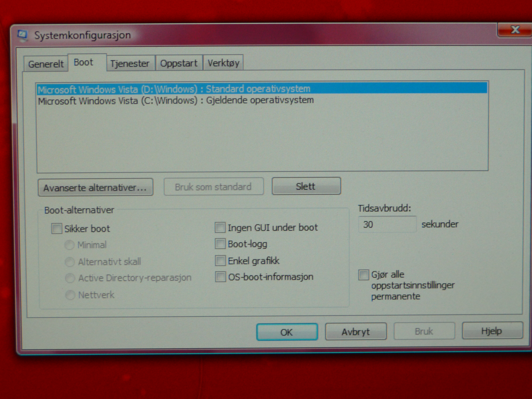Choose the Alternativt skall radio option
Viewport: 532px width, 399px height.
click(x=70, y=262)
